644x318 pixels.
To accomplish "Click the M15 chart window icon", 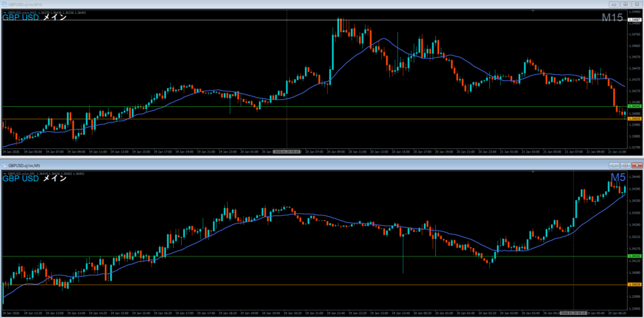I will click(x=4, y=3).
